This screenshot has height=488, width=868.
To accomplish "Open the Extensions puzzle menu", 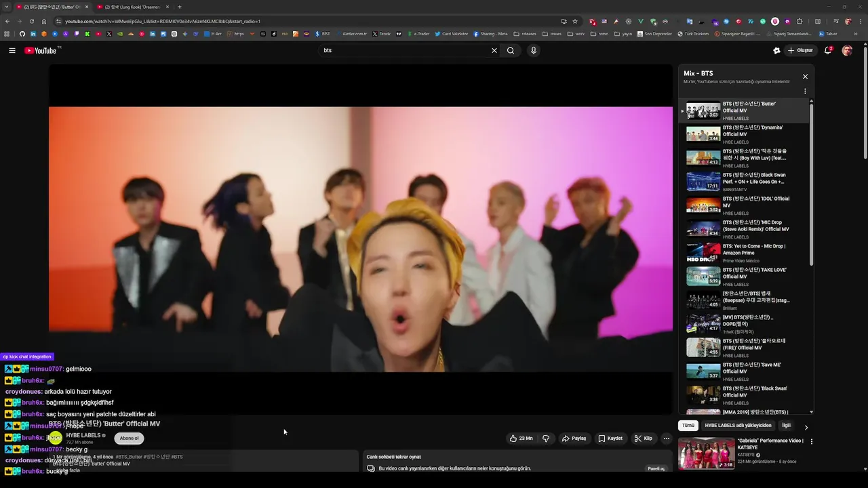I will [x=800, y=21].
